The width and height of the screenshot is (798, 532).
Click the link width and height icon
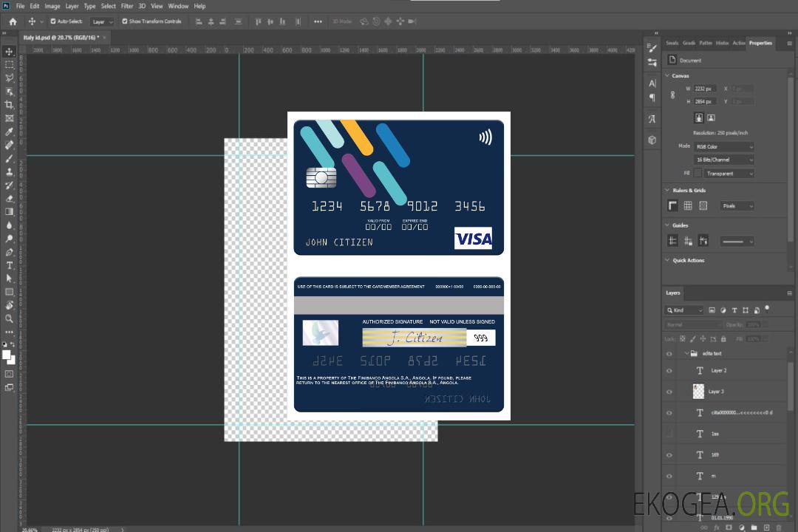click(673, 95)
